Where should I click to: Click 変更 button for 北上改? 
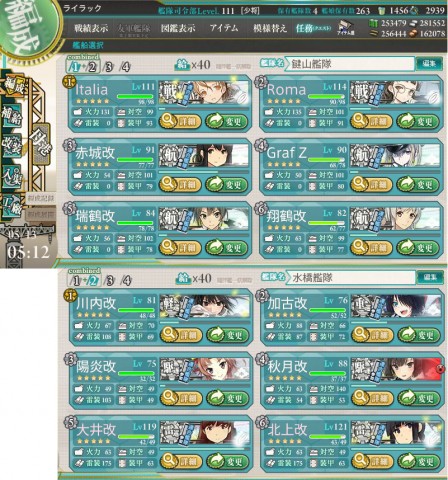coord(419,462)
